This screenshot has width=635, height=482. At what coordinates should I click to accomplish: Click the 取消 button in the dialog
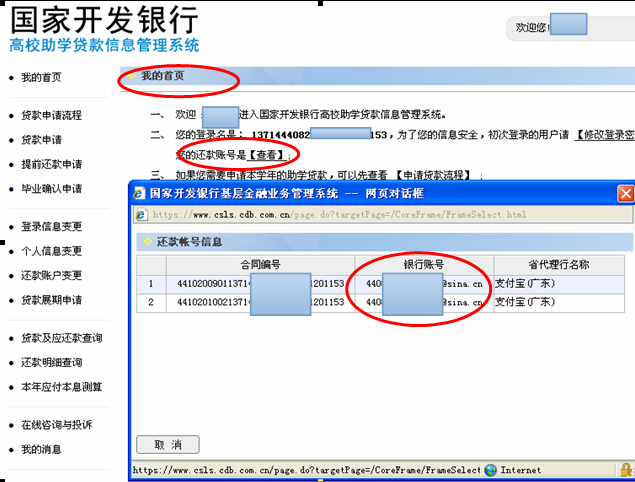pos(168,445)
